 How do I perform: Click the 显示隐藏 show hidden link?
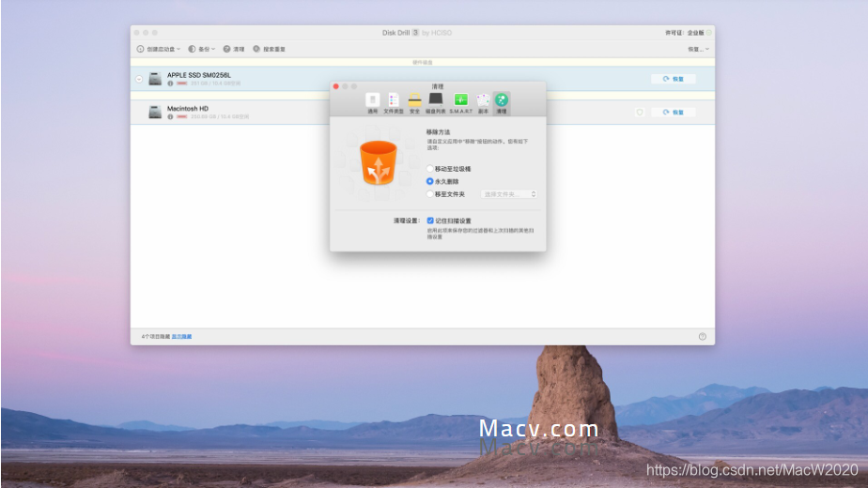tap(181, 336)
